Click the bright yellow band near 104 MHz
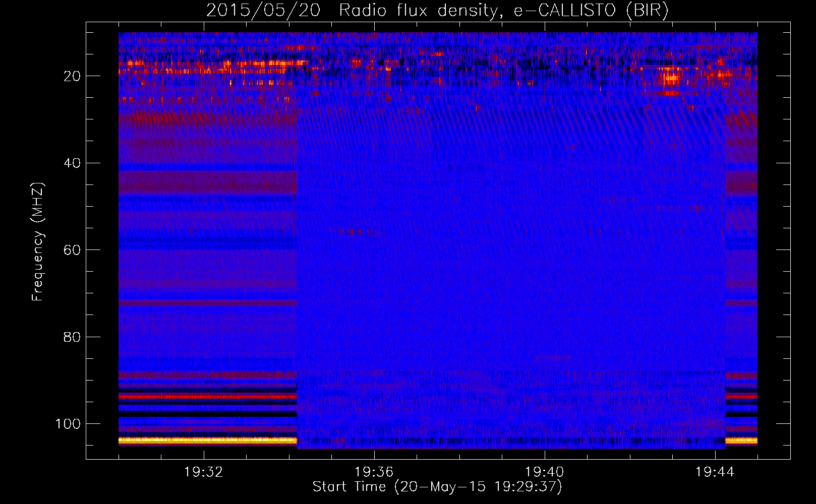816x504 pixels. [x=208, y=440]
